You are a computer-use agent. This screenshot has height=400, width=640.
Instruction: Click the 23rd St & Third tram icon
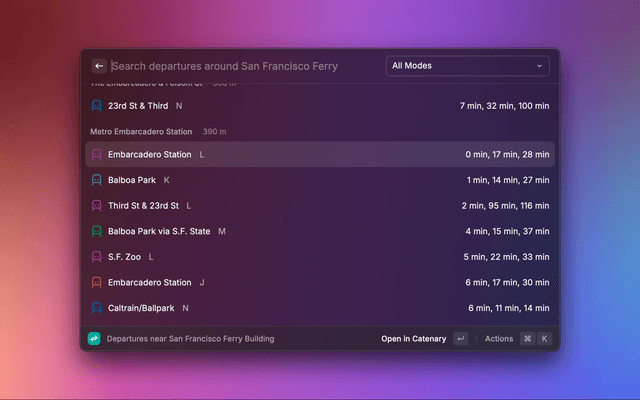coord(97,105)
